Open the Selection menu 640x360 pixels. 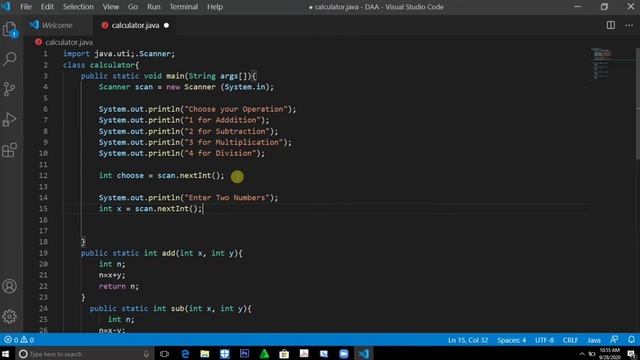78,7
